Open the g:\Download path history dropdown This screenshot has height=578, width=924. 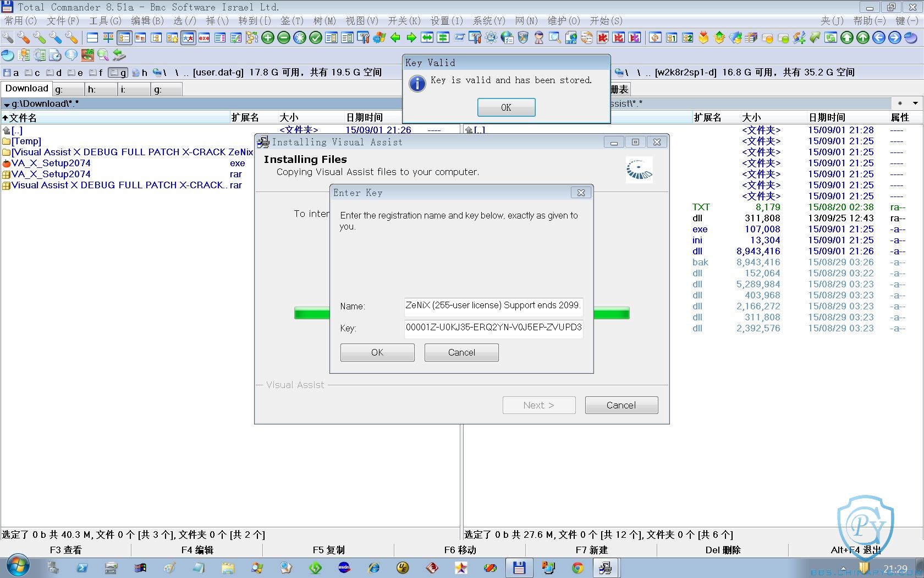pyautogui.click(x=7, y=104)
